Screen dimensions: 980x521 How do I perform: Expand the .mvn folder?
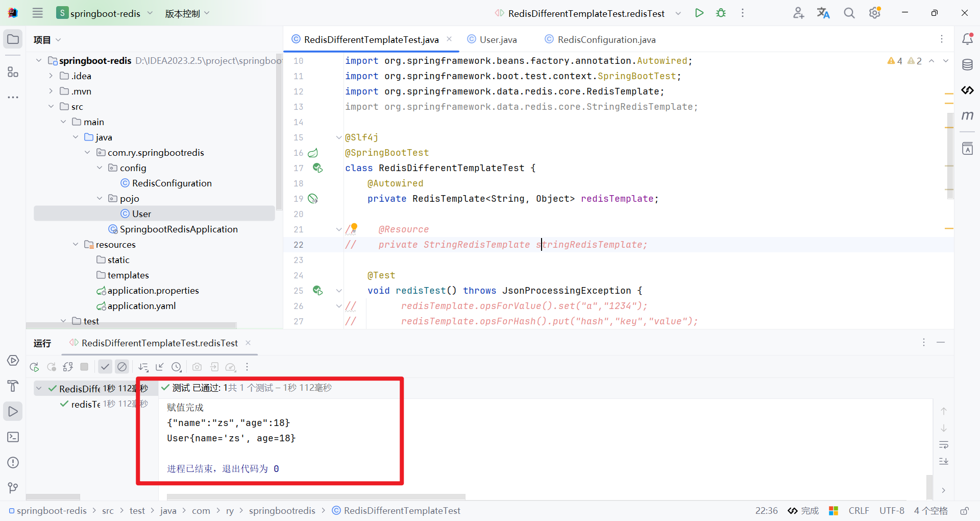(51, 91)
